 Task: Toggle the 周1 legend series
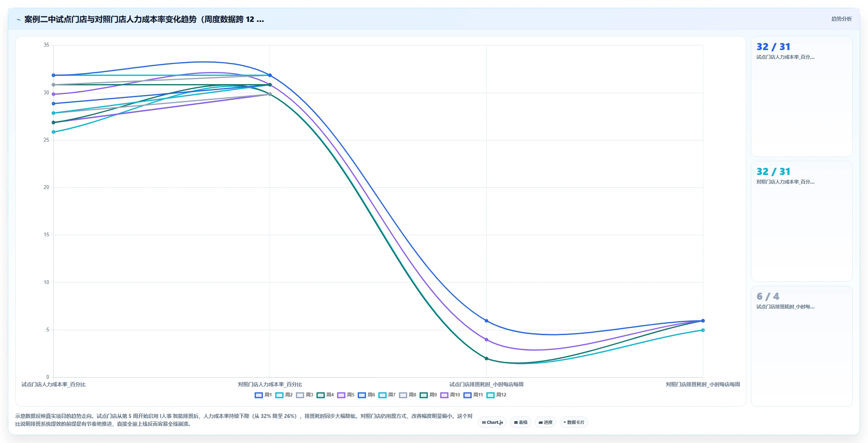[x=263, y=395]
